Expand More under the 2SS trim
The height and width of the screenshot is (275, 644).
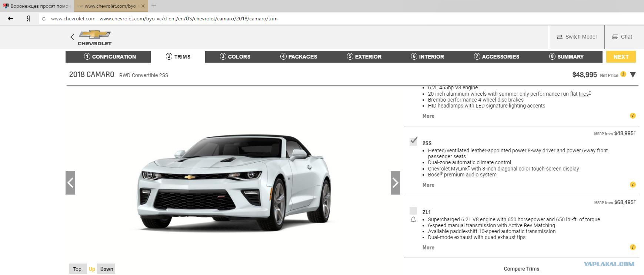[428, 185]
